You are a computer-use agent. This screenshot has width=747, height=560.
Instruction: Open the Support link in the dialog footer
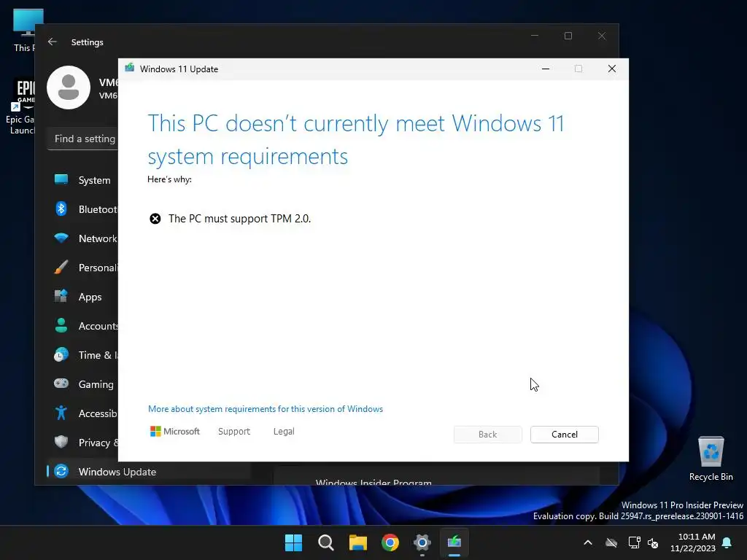[234, 432]
